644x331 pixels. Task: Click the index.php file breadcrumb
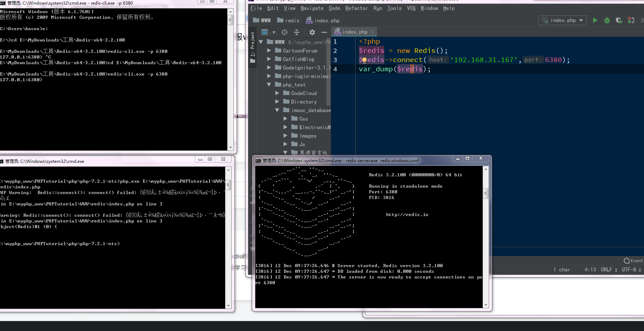point(323,20)
